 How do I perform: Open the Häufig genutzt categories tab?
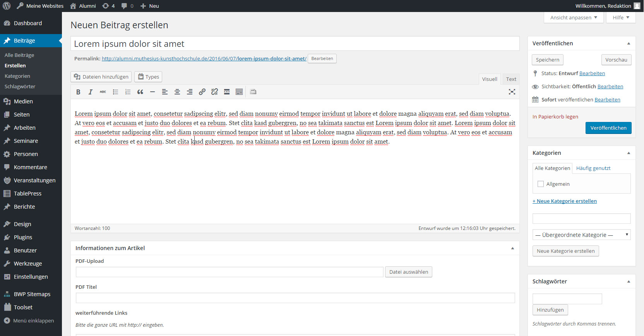coord(593,168)
